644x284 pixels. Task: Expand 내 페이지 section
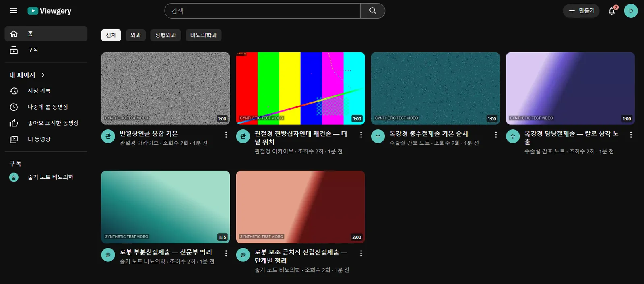pyautogui.click(x=27, y=75)
